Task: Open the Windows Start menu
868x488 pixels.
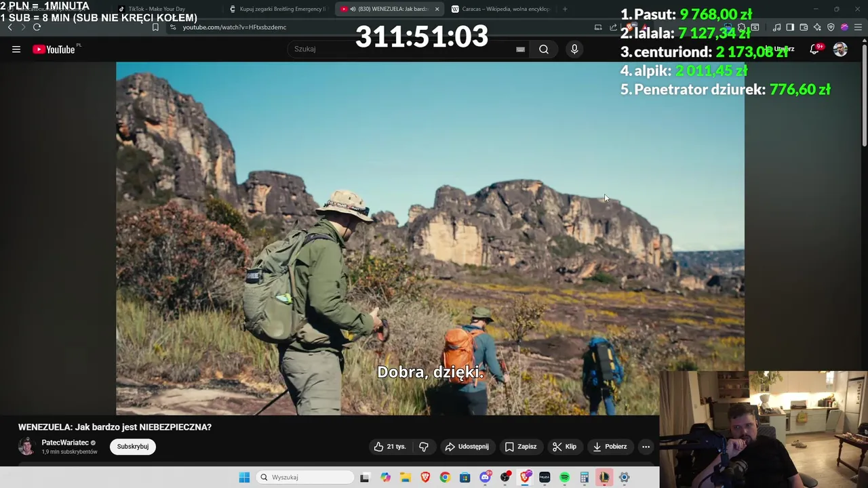Action: 244,477
